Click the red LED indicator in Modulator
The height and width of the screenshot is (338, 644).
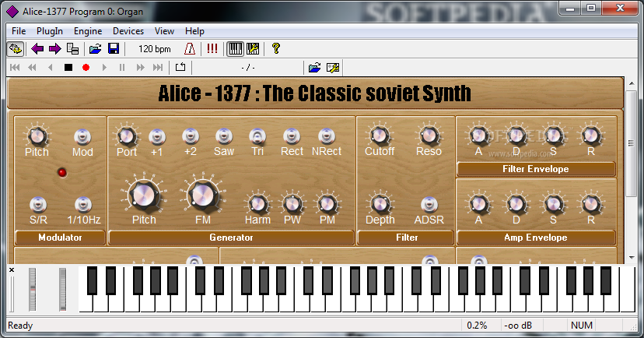[x=62, y=172]
